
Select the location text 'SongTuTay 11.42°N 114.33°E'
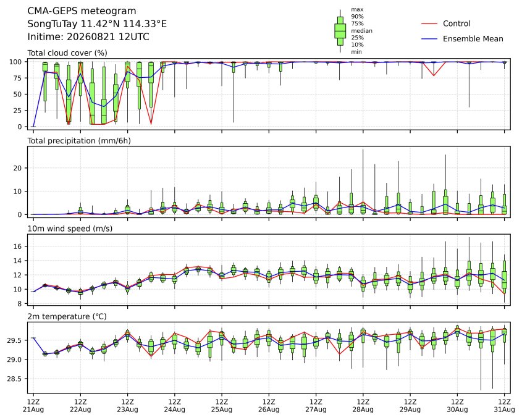click(97, 24)
